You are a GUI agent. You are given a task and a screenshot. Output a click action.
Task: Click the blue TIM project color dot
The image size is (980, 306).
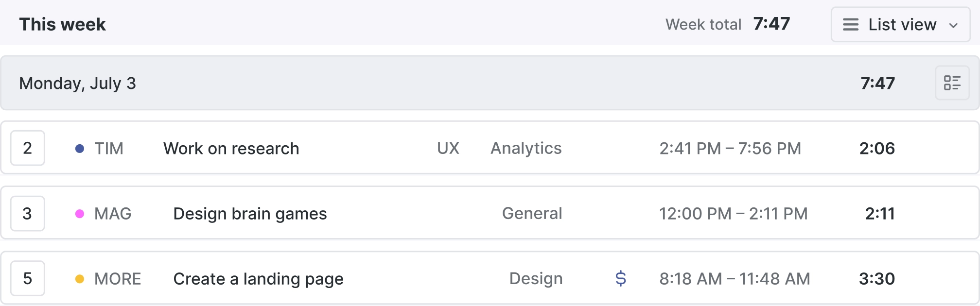[x=80, y=149]
